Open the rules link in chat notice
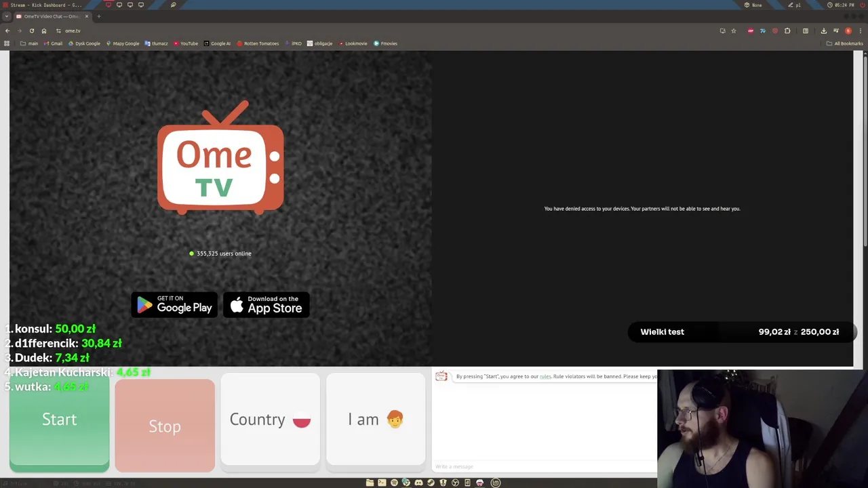The width and height of the screenshot is (868, 488). pos(545,376)
